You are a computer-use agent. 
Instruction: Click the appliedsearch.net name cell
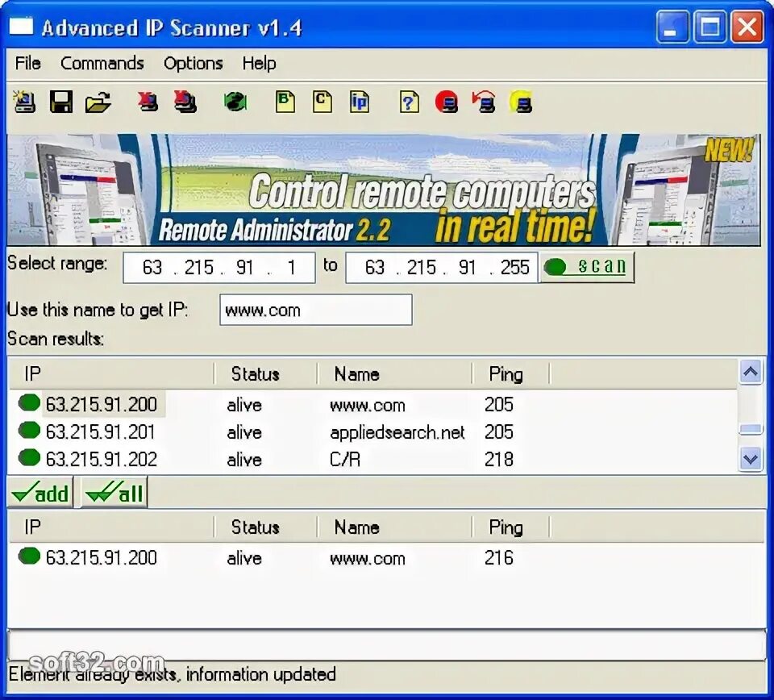[397, 432]
